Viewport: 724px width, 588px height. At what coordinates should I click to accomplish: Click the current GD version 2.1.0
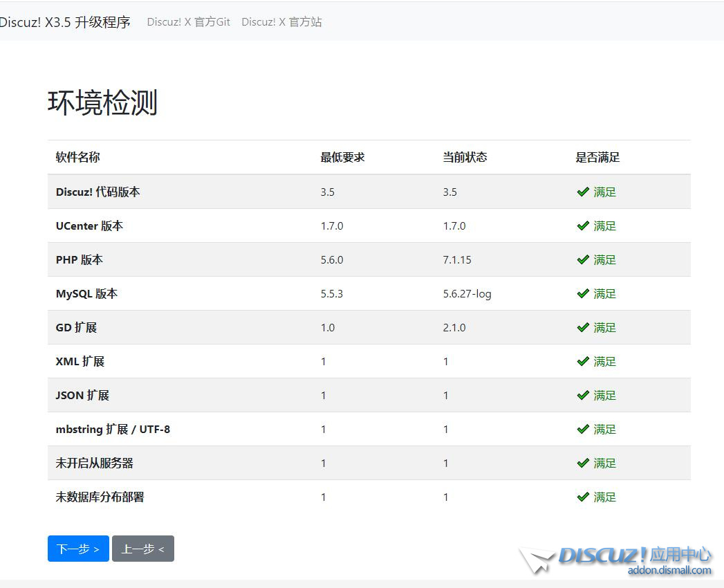(x=454, y=327)
